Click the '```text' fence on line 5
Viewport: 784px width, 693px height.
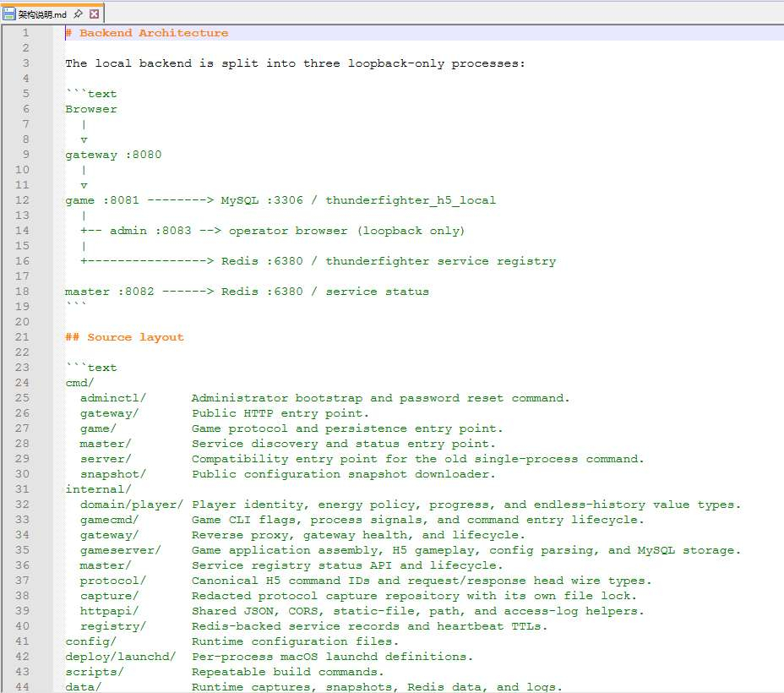(x=91, y=94)
